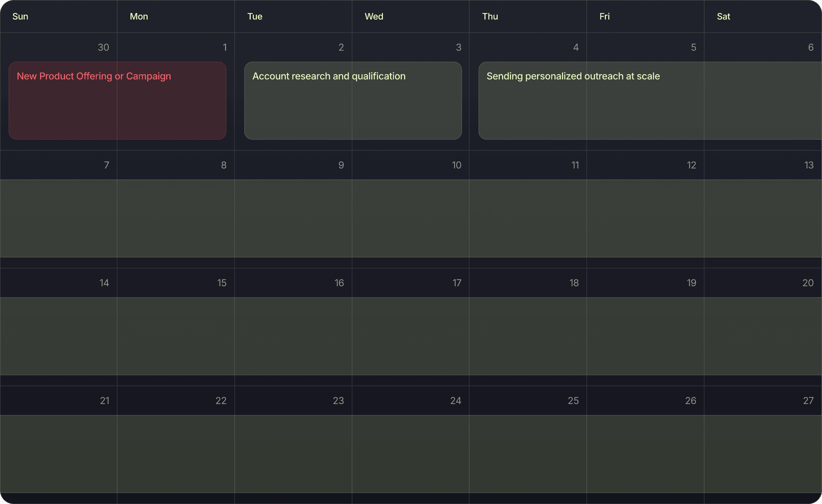Click the Wed column header

tap(374, 16)
